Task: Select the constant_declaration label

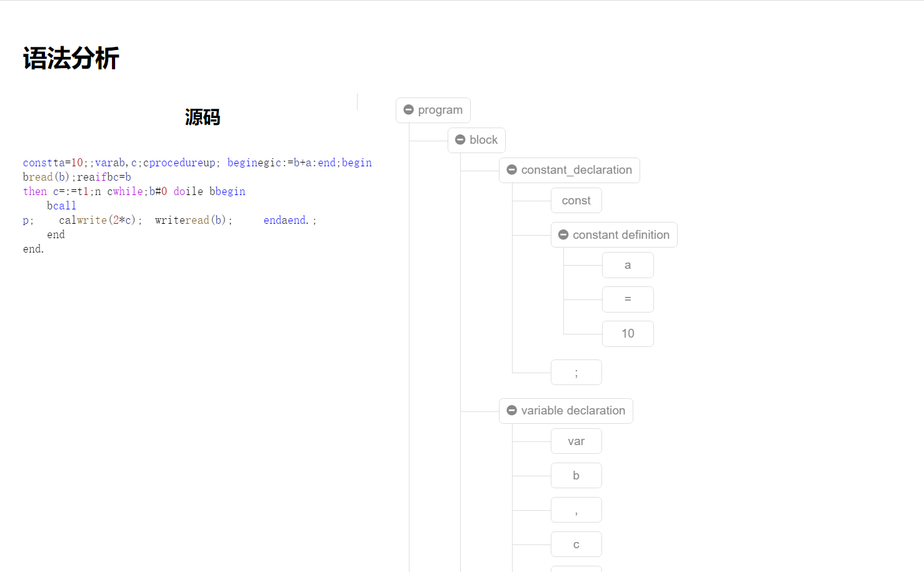Action: pos(576,170)
